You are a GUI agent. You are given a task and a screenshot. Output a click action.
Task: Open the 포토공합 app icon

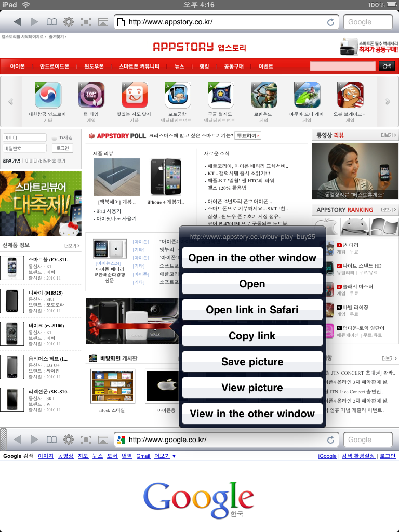[178, 95]
